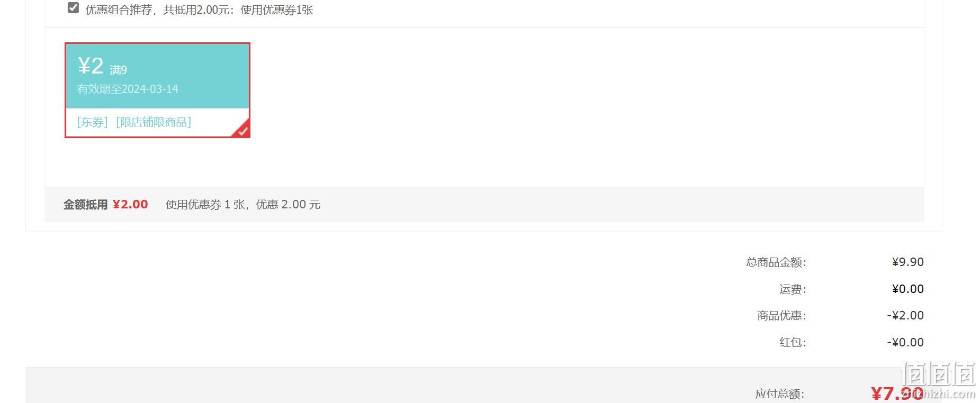This screenshot has width=980, height=403.
Task: Click the red ¥7.90 total payable amount
Action: tap(897, 393)
